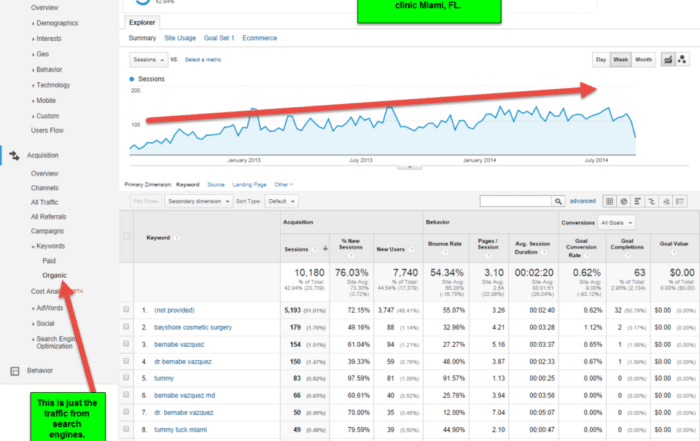
Task: Select the data table view icon
Action: [x=611, y=201]
